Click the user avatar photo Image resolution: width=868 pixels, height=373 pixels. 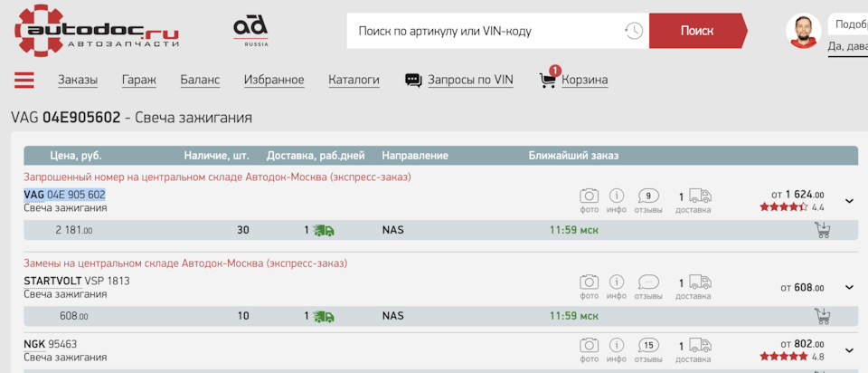pos(803,31)
